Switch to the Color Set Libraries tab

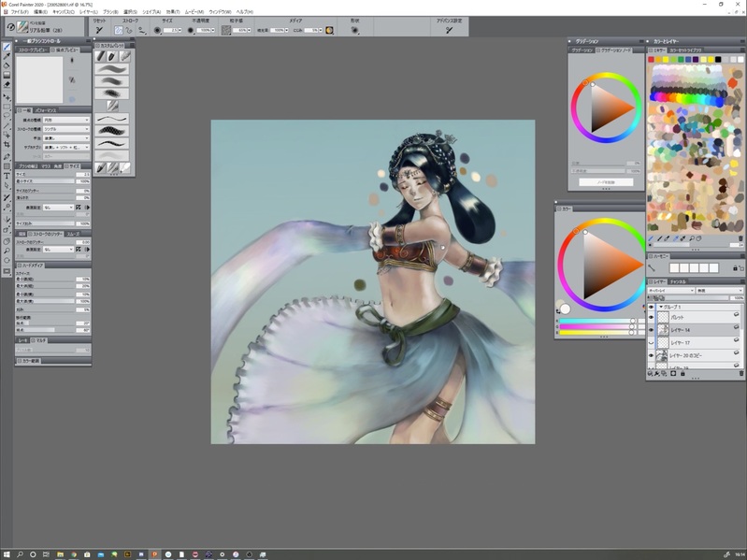point(685,50)
